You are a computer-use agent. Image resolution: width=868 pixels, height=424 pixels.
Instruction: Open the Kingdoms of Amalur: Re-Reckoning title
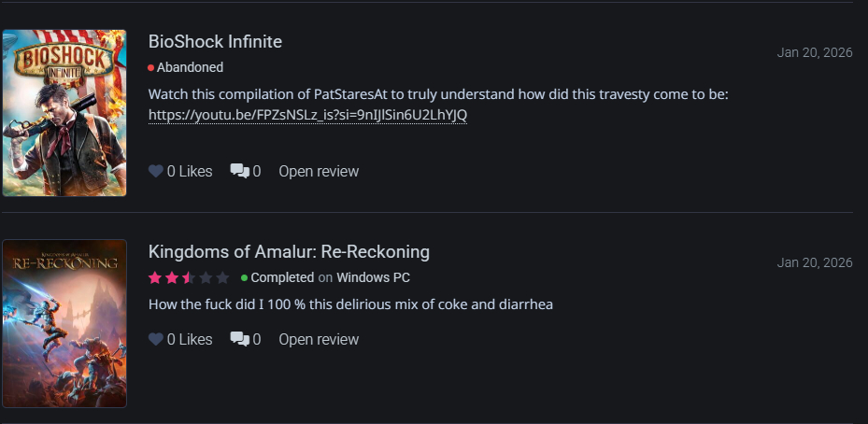tap(289, 252)
